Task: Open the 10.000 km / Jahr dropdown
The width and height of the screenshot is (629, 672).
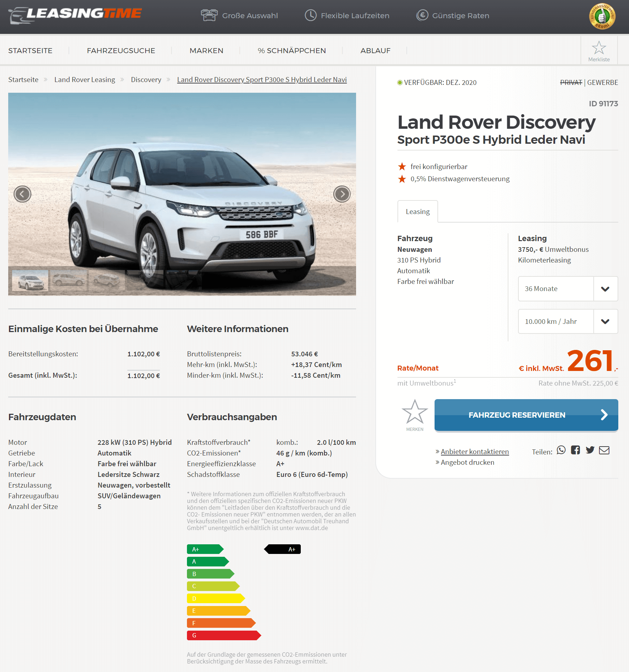Action: point(568,321)
